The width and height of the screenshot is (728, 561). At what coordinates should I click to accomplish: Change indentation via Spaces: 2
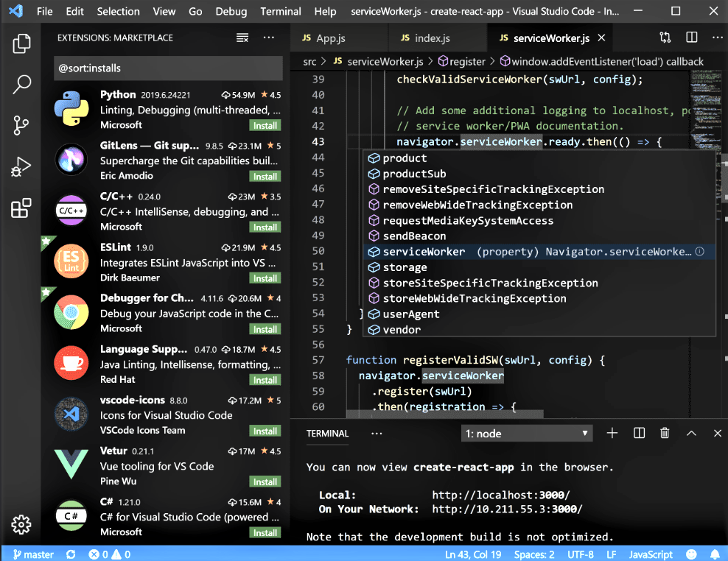534,554
